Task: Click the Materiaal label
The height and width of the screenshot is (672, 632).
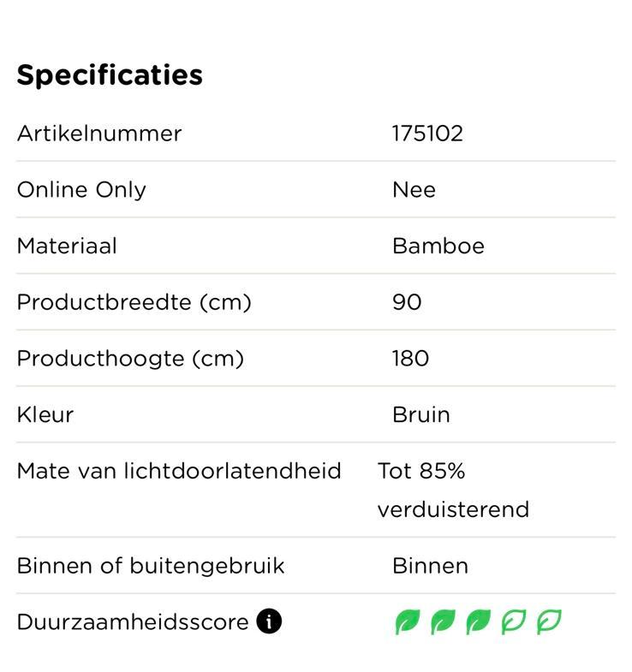Action: click(x=67, y=247)
